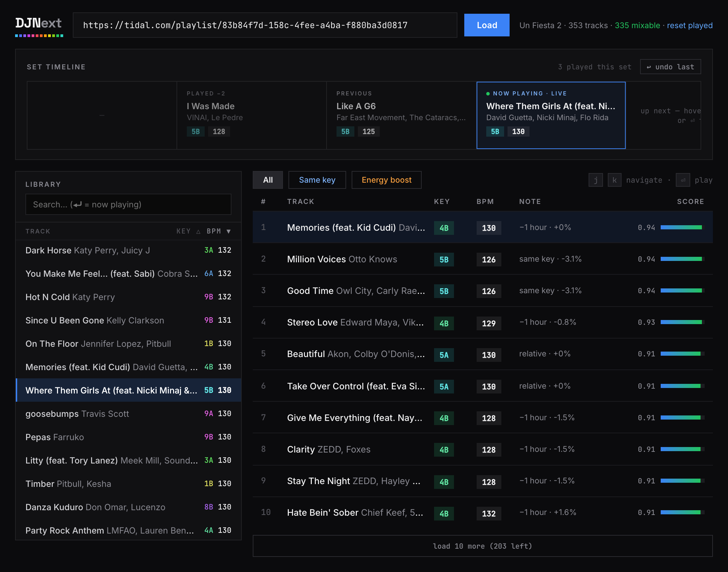Image resolution: width=728 pixels, height=572 pixels.
Task: Click the 5A key badge of Beautiful
Action: [444, 355]
